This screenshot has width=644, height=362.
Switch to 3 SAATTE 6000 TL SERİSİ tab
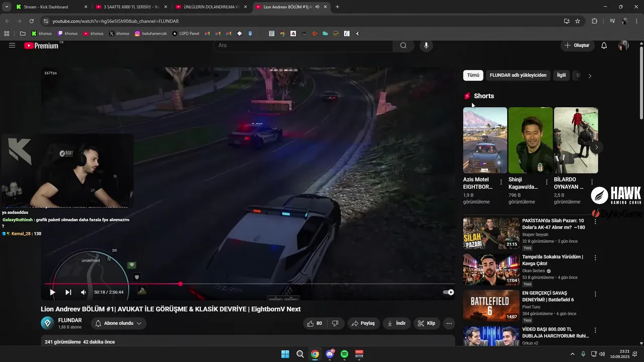click(x=132, y=7)
